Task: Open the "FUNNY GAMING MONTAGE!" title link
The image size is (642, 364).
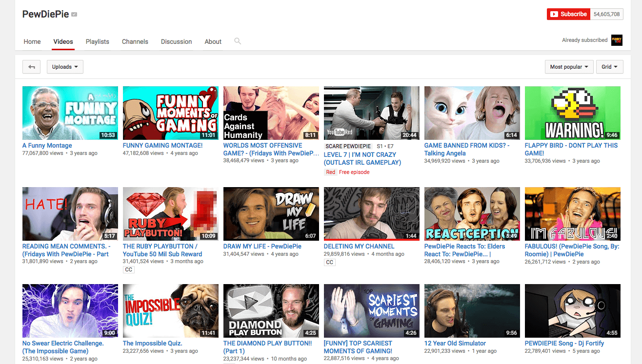Action: [x=162, y=145]
